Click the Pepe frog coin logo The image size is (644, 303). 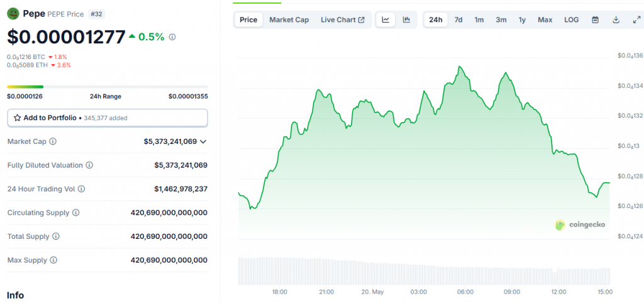pyautogui.click(x=13, y=14)
